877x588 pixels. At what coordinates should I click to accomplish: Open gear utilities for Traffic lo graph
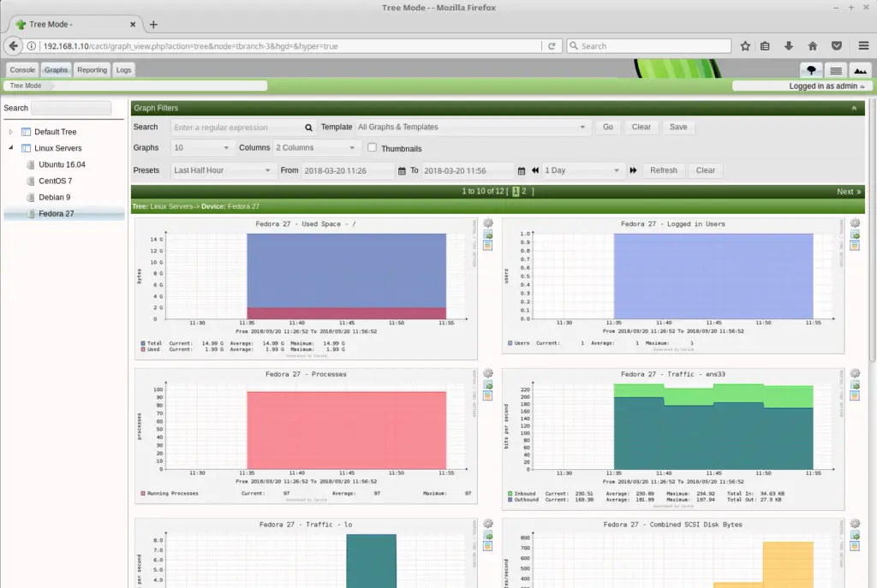click(488, 524)
